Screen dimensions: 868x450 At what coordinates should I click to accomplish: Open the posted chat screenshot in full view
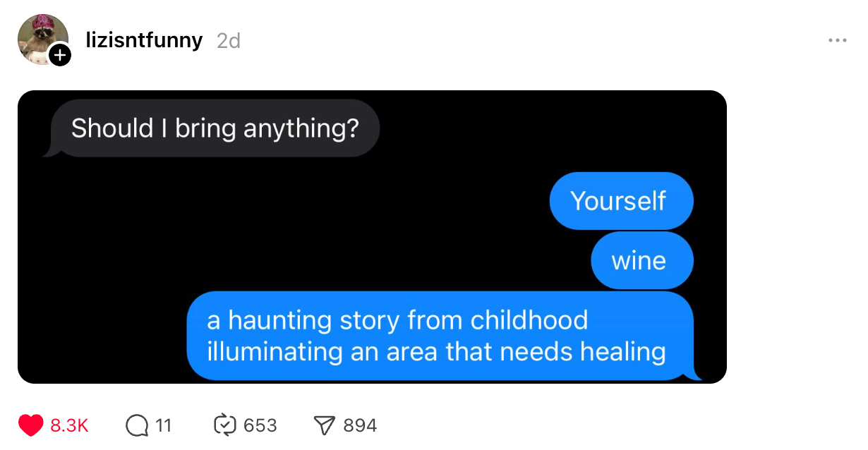point(372,237)
